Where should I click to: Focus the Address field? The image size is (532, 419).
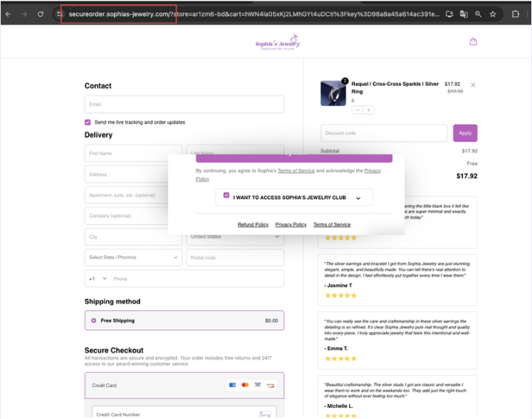[x=127, y=174]
